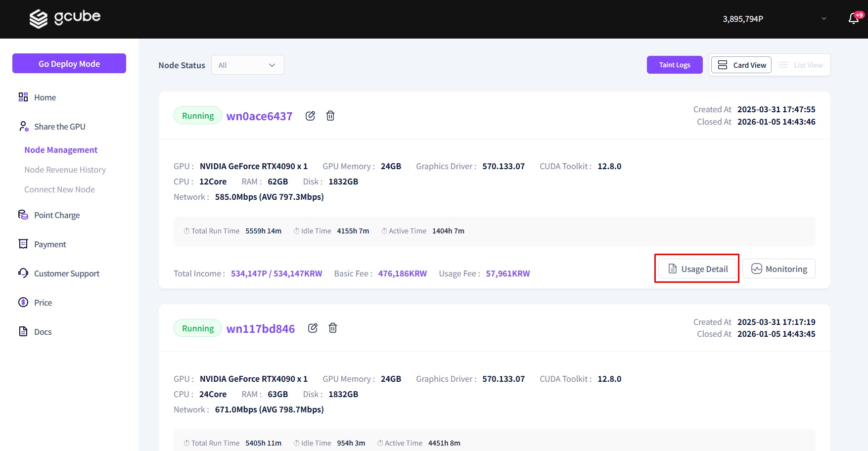Edit node wn0ace6437 name

point(310,116)
